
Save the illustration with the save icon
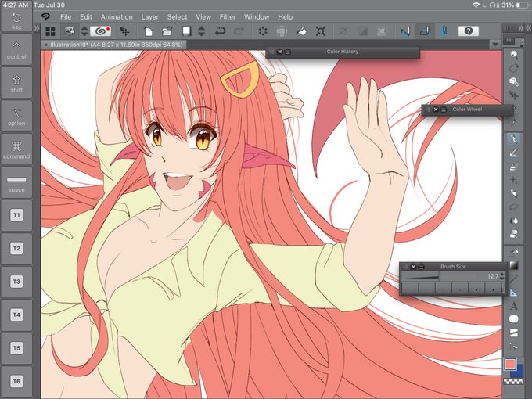pos(186,31)
